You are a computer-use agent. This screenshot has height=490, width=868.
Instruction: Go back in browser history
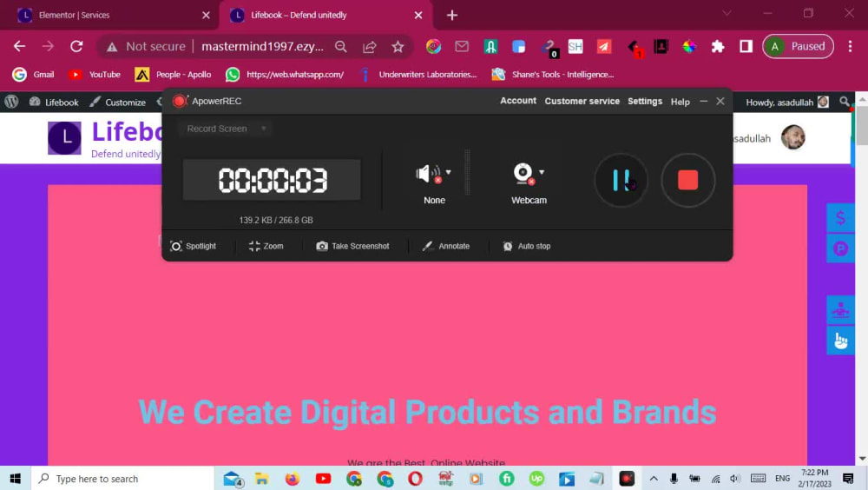19,47
